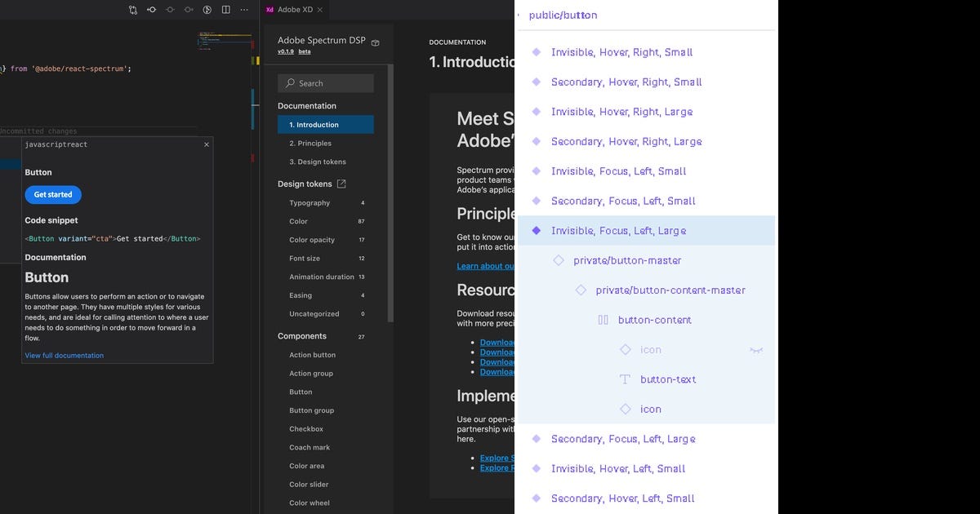
Task: Click the text layer icon beside button-text
Action: 626,379
